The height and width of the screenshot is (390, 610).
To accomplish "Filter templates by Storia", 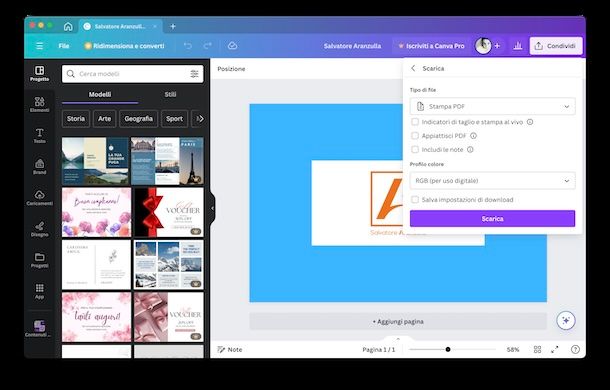I will pos(75,119).
